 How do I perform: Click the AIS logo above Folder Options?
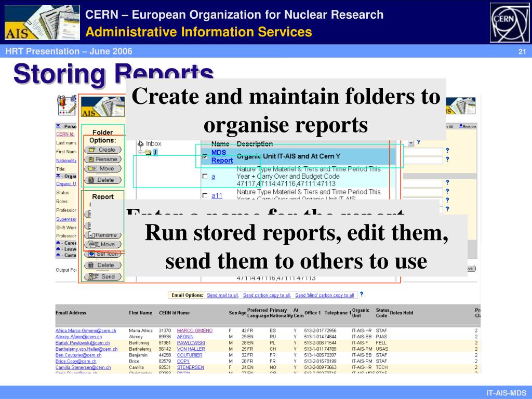103,107
